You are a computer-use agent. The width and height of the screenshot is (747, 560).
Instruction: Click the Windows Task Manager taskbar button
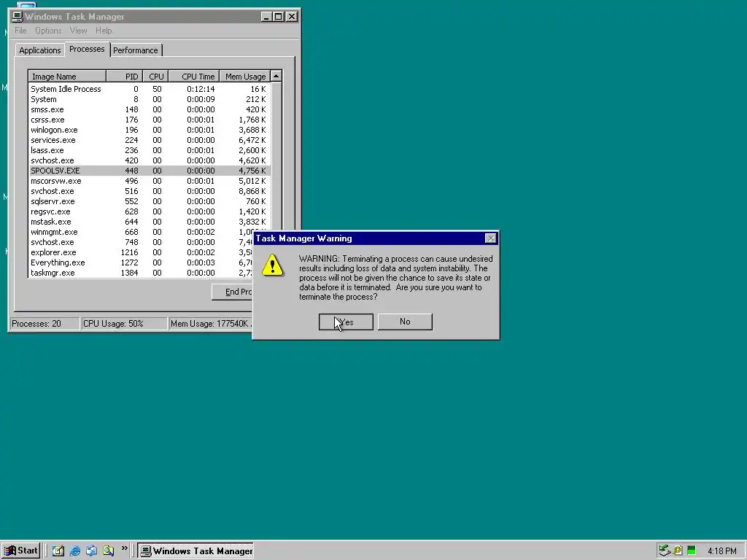(196, 551)
